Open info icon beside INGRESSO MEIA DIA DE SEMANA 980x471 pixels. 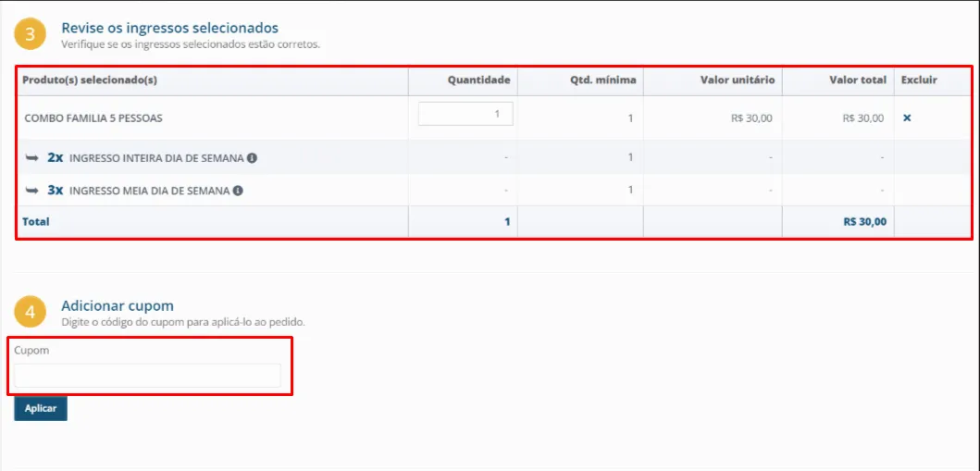click(x=238, y=191)
